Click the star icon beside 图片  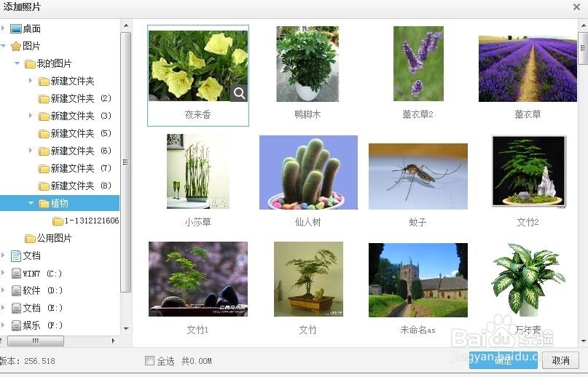tap(16, 46)
